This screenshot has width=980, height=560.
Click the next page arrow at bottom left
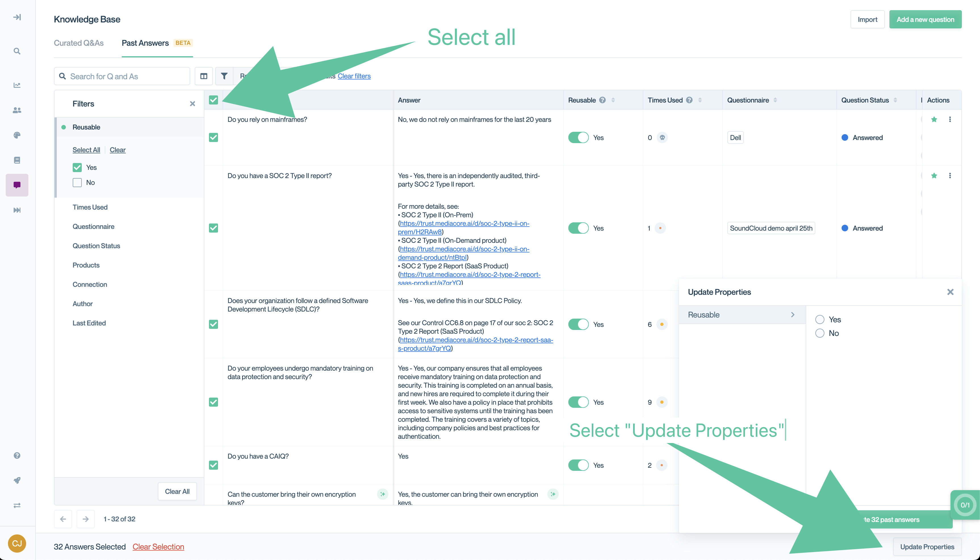tap(85, 519)
